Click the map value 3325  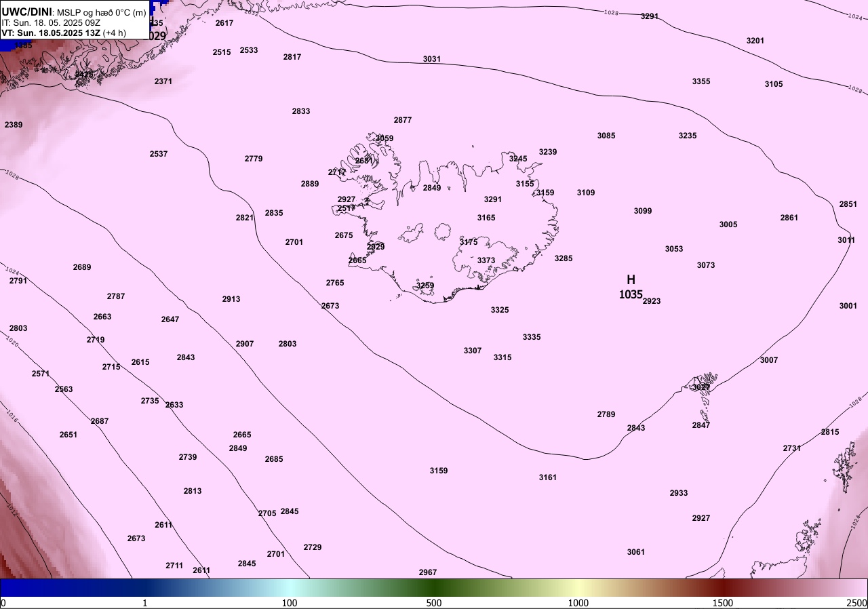[x=500, y=310]
